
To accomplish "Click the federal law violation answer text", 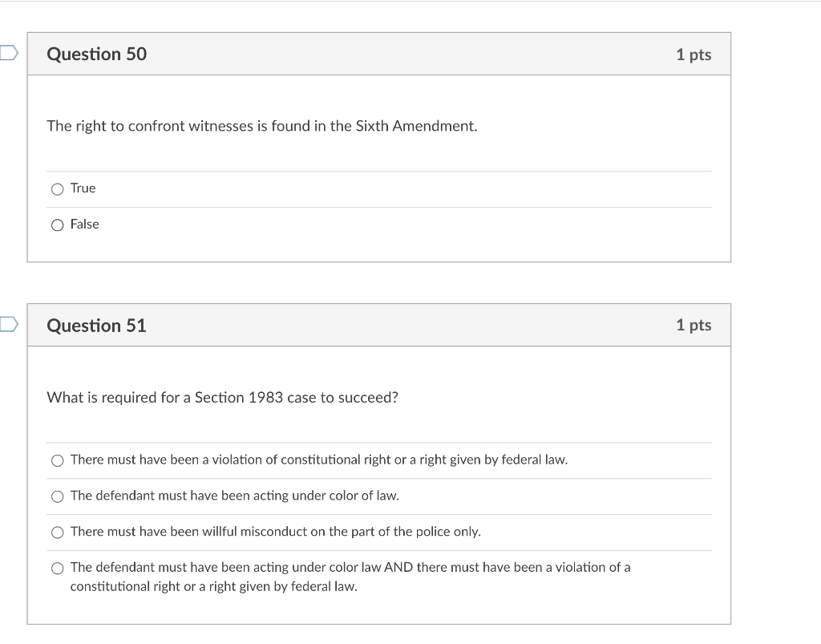I will click(x=319, y=460).
